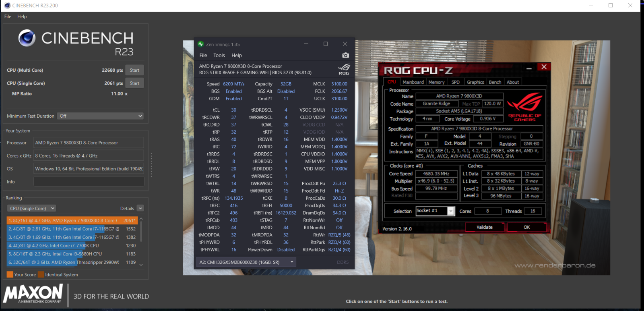Click the MP Ratio 11.00 x value

(x=119, y=93)
